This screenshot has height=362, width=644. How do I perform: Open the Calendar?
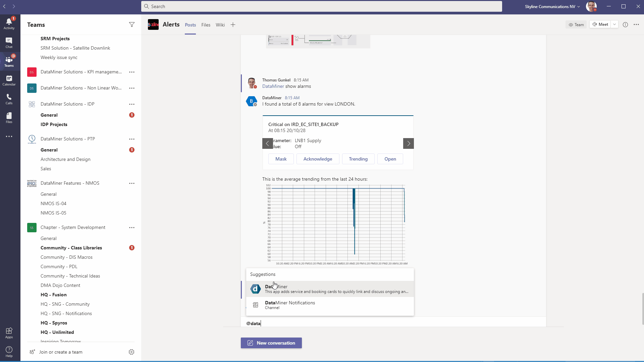[x=9, y=80]
